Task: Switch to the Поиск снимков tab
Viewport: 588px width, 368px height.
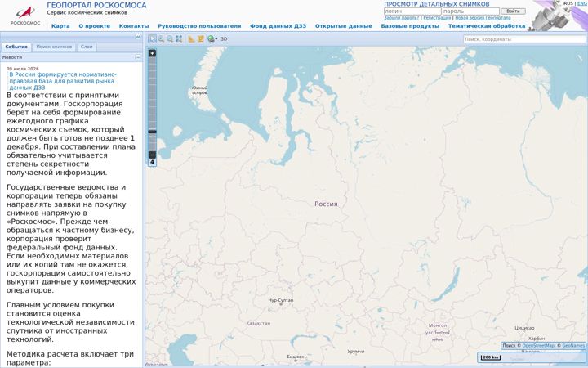Action: point(54,47)
